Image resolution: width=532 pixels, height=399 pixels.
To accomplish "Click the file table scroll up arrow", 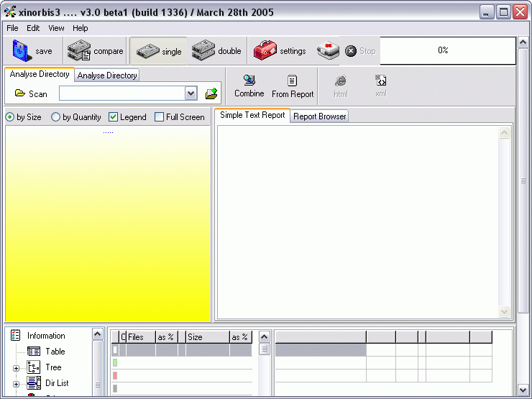I will point(265,337).
